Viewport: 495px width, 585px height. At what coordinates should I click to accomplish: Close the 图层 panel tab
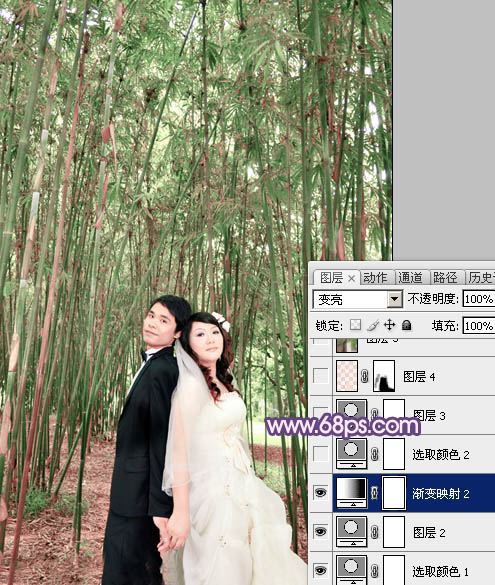pos(351,278)
